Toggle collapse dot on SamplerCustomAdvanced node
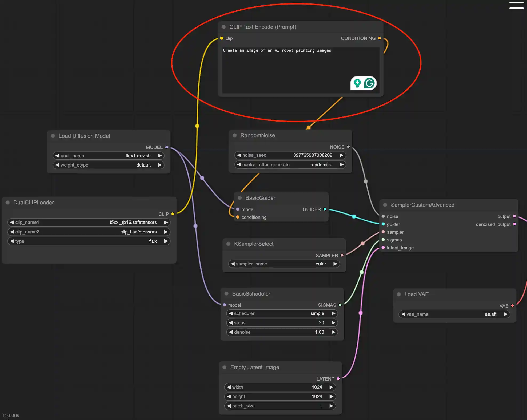This screenshot has width=527, height=420. click(385, 205)
